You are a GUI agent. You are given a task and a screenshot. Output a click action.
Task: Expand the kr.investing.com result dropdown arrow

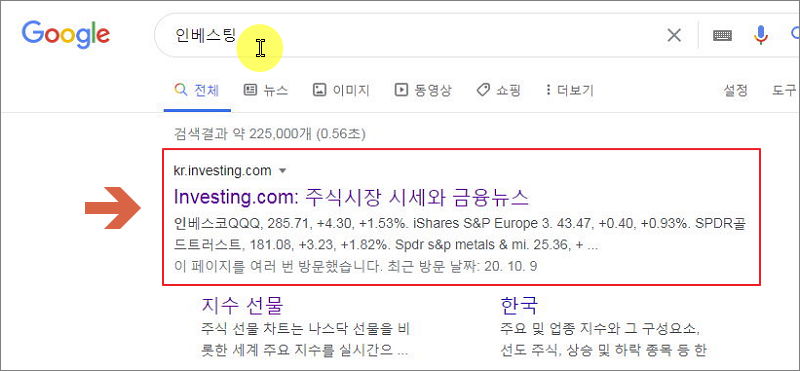point(283,171)
